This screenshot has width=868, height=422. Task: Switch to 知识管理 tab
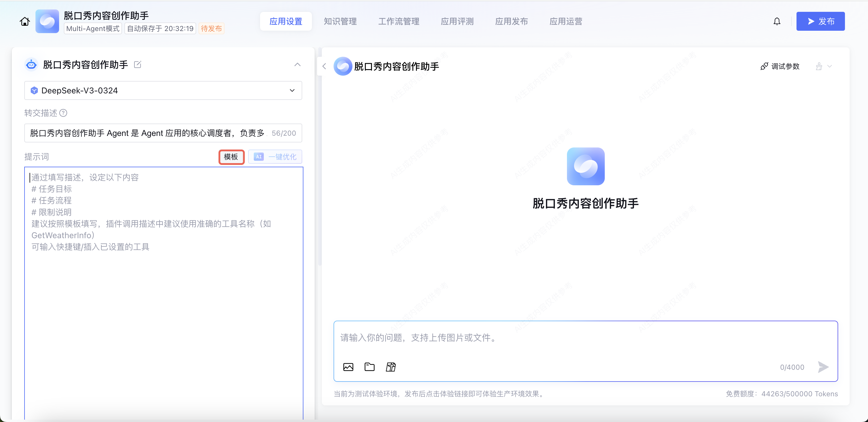click(340, 22)
